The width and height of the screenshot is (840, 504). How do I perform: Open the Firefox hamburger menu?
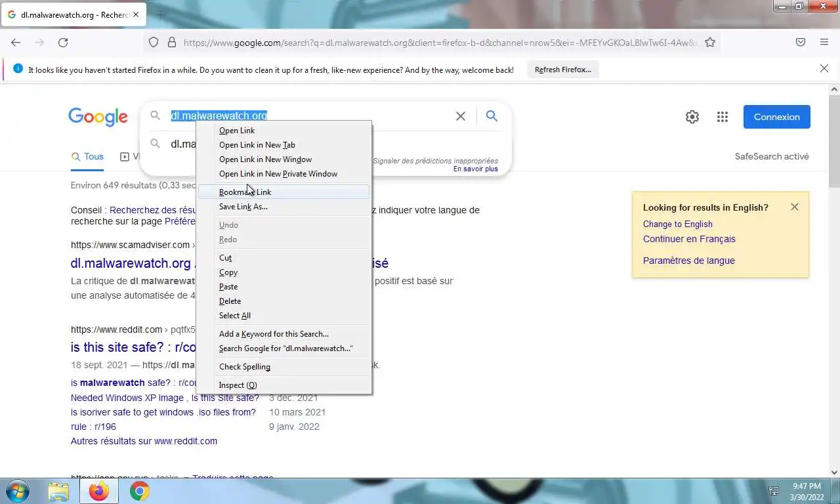tap(824, 42)
